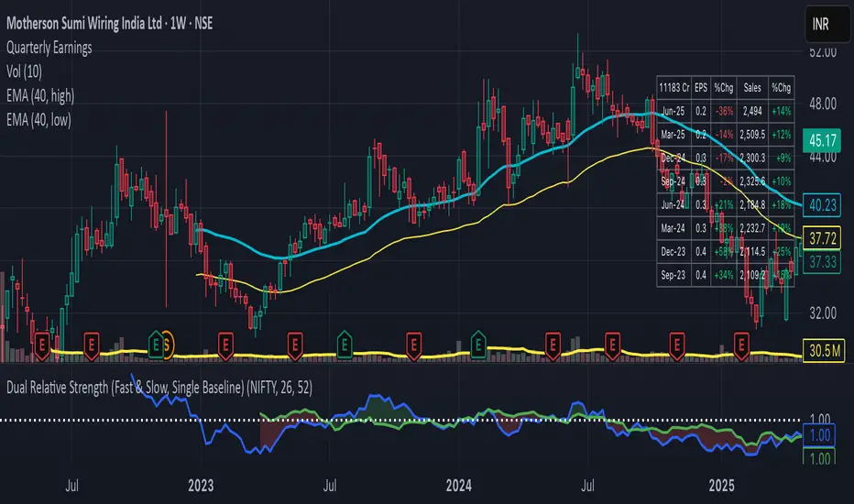The image size is (854, 504).
Task: Click the green 1.00 relative strength label
Action: [x=818, y=457]
